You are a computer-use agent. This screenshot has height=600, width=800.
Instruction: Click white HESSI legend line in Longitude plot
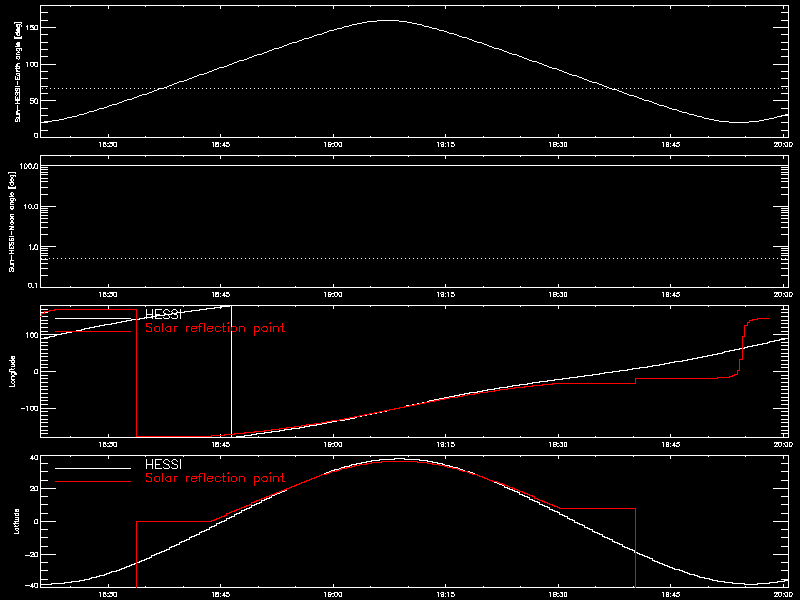(x=93, y=319)
